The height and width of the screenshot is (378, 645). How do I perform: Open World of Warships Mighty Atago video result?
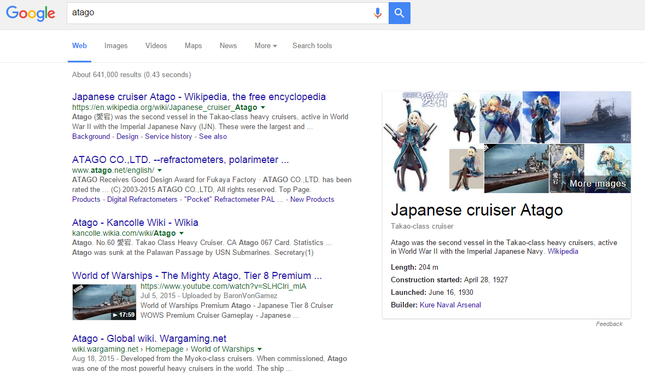point(197,276)
